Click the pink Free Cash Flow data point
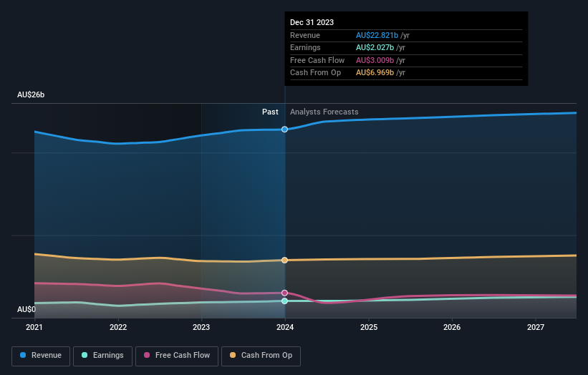588x375 pixels. (x=284, y=293)
